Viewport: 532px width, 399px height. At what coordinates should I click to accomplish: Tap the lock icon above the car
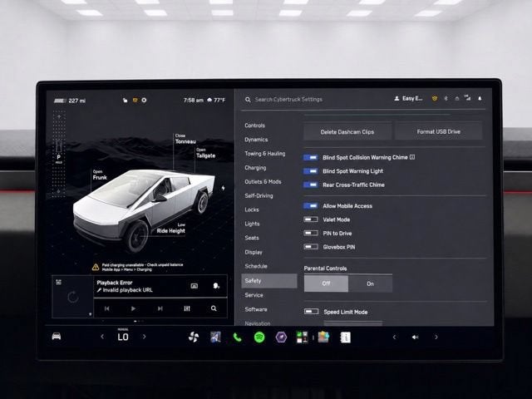click(x=126, y=100)
